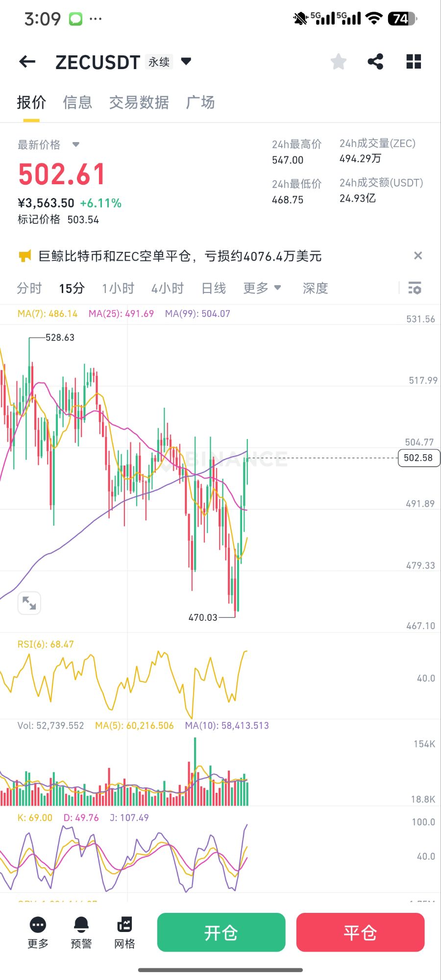Select the 日线 chart interval
The width and height of the screenshot is (441, 980).
tap(214, 288)
